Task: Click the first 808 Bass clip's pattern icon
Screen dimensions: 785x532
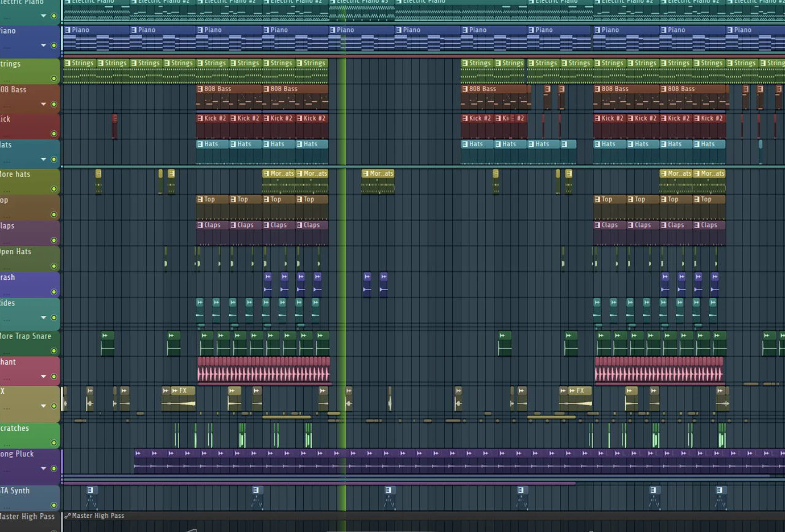Action: click(200, 89)
